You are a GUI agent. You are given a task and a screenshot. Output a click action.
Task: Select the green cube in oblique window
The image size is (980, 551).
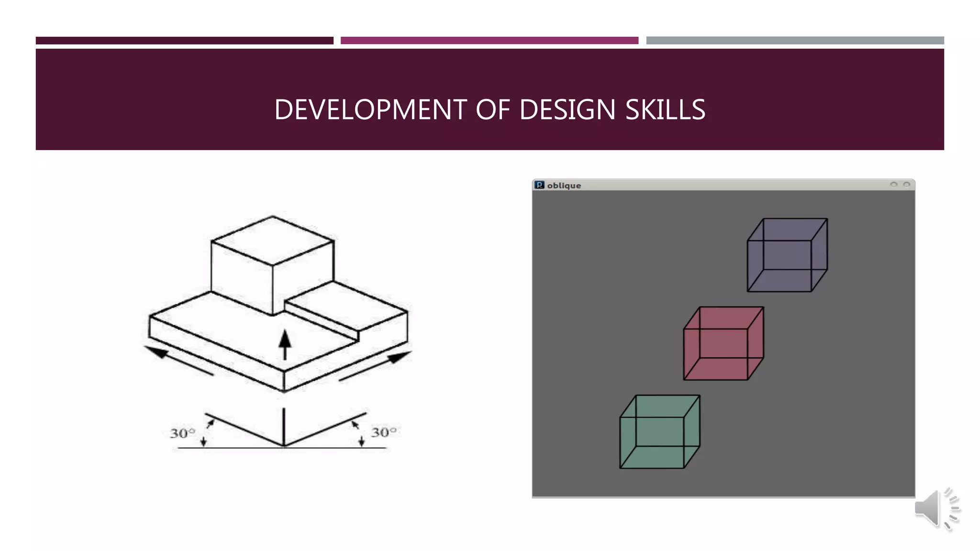(x=659, y=431)
